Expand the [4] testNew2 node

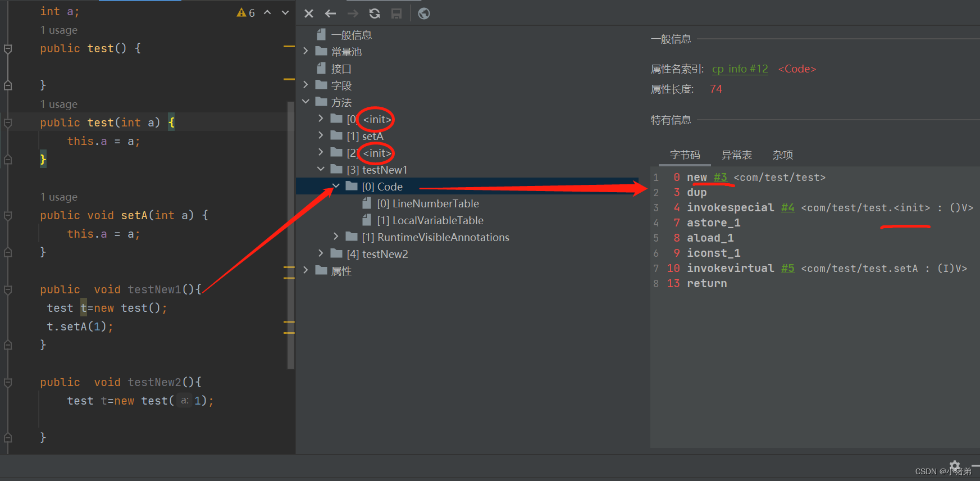pyautogui.click(x=321, y=253)
